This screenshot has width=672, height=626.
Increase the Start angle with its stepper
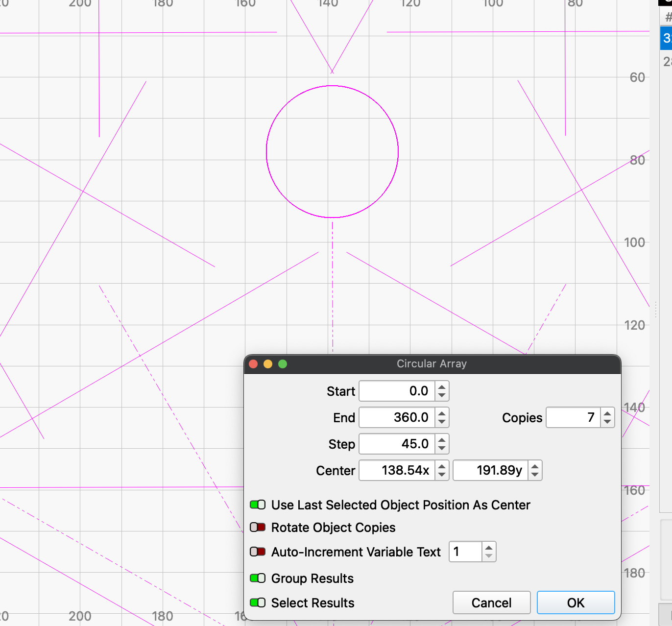[442, 387]
